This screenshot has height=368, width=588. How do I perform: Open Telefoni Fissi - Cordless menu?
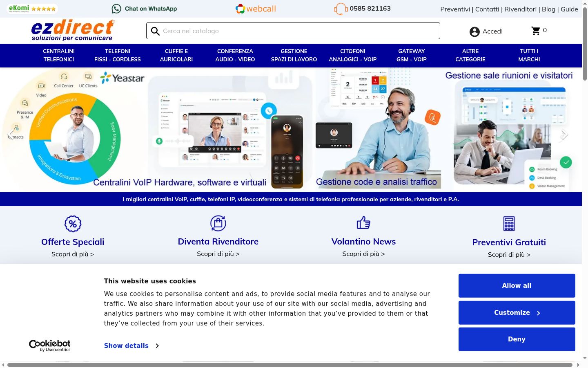tap(118, 55)
